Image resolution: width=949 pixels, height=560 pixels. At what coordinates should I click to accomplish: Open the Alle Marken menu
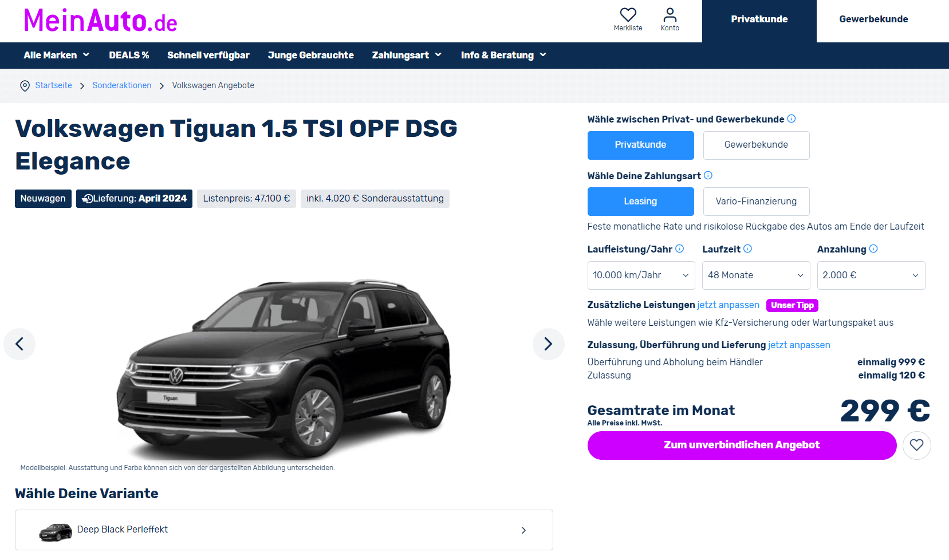click(57, 55)
